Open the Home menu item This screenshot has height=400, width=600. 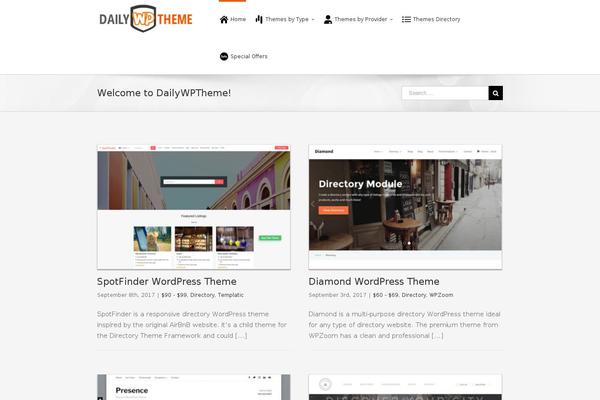[x=233, y=19]
